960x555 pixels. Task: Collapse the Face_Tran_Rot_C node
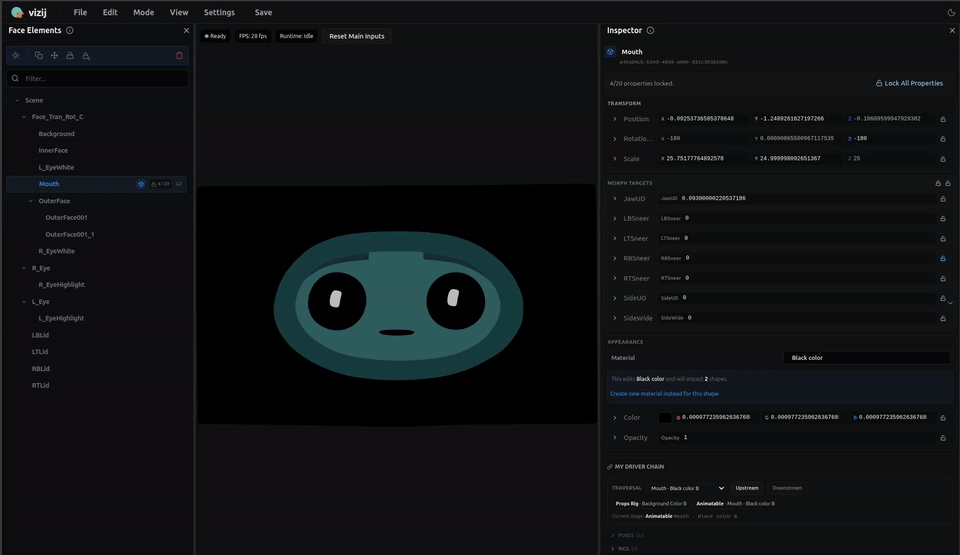point(24,117)
